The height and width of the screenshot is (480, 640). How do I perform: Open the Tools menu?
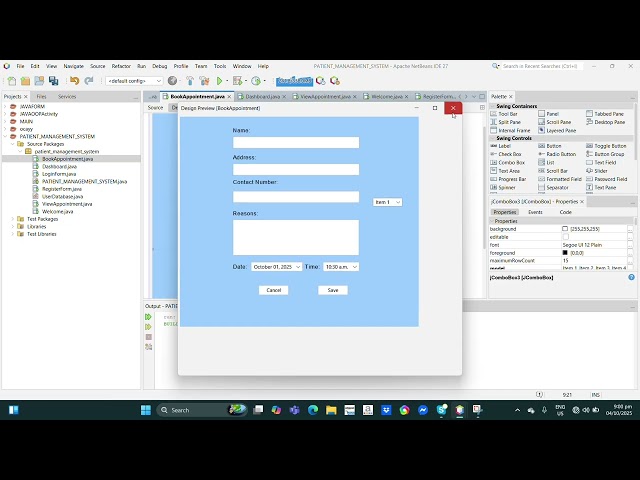(x=220, y=66)
